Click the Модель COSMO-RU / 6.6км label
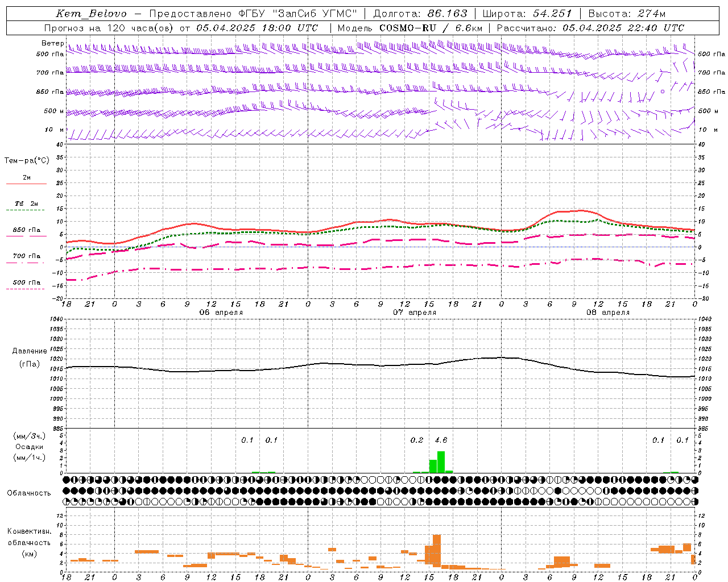 (410, 28)
